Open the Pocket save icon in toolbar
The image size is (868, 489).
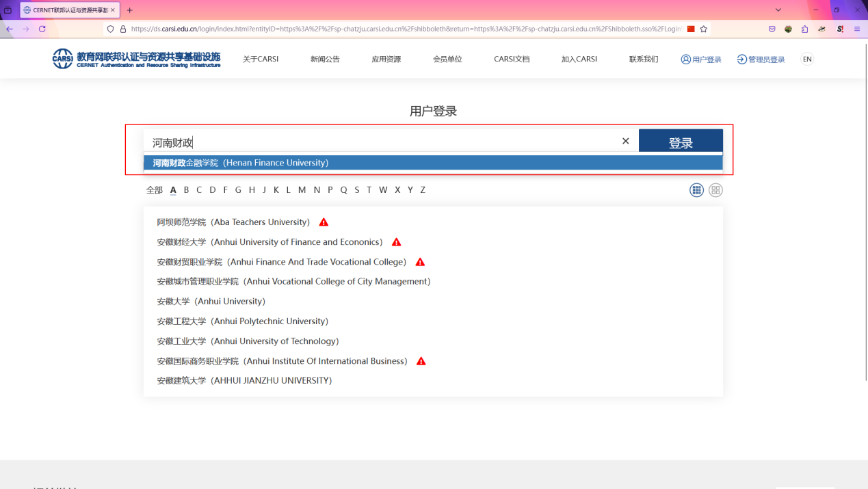[x=772, y=29]
